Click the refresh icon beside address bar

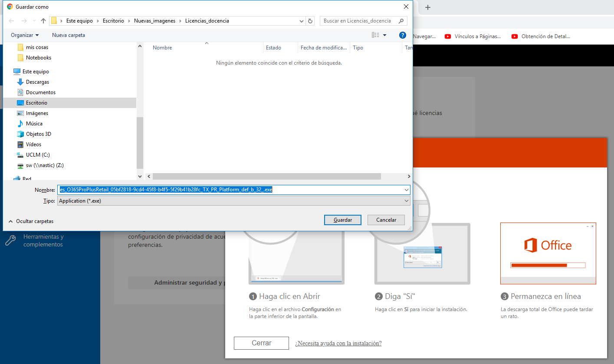310,21
